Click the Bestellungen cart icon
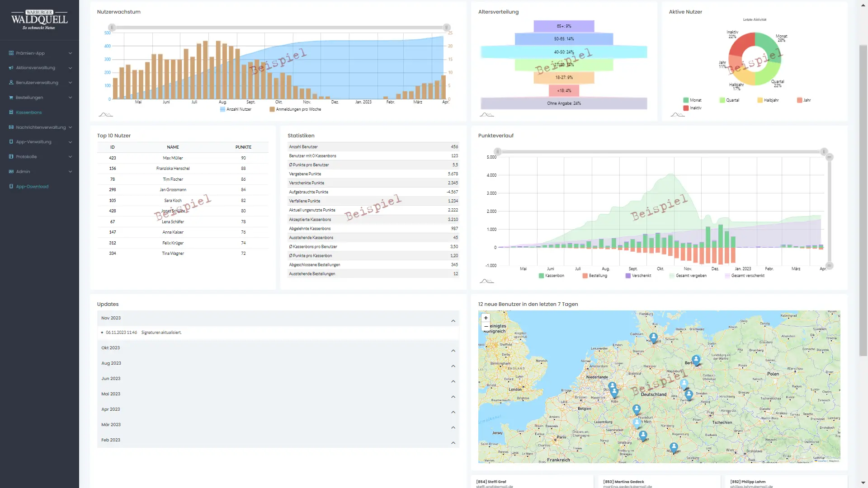 coord(11,98)
